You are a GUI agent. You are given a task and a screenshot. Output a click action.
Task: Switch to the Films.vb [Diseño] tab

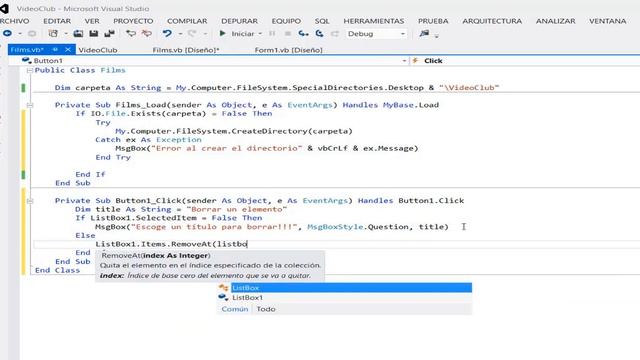pyautogui.click(x=186, y=50)
